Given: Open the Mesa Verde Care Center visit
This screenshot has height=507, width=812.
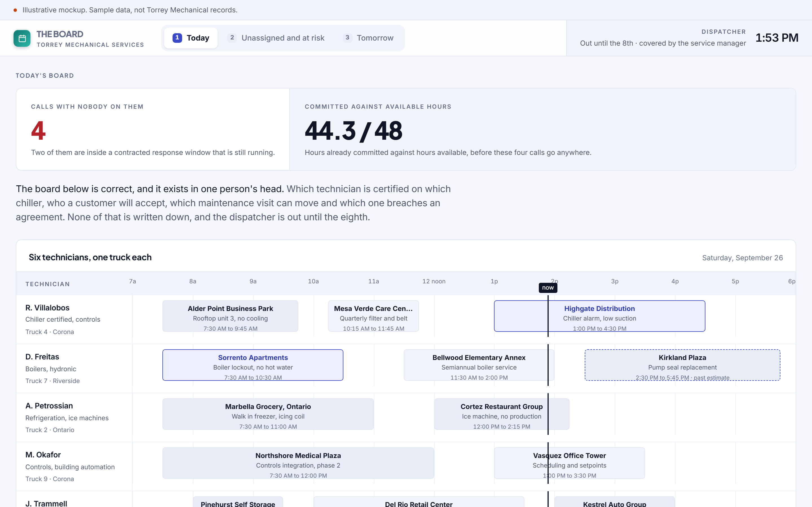Looking at the screenshot, I should coord(374,316).
